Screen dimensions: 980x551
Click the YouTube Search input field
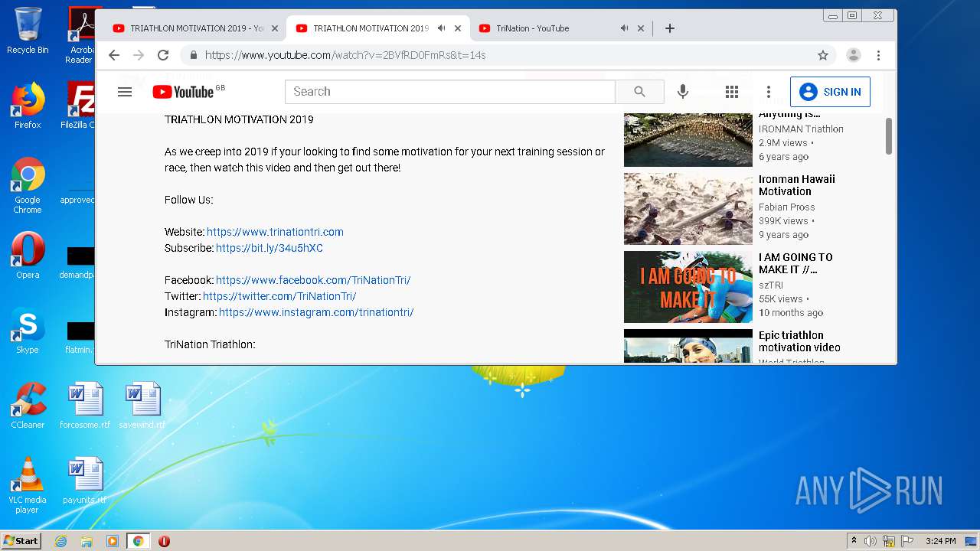(450, 92)
